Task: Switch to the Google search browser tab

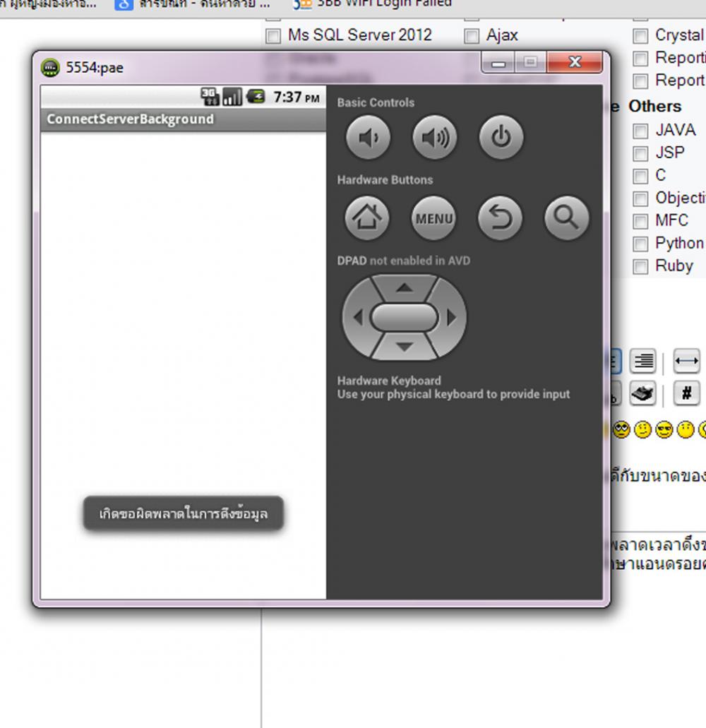Action: tap(192, 4)
